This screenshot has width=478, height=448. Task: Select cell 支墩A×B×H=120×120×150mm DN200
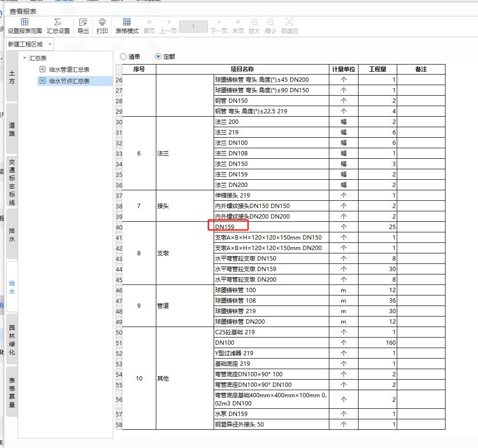tap(272, 248)
